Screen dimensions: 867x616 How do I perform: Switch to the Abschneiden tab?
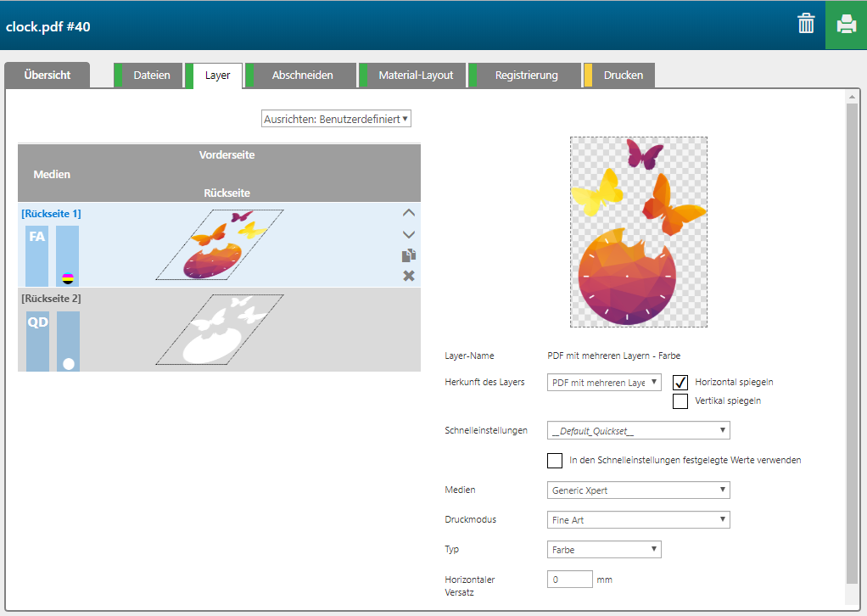point(302,76)
